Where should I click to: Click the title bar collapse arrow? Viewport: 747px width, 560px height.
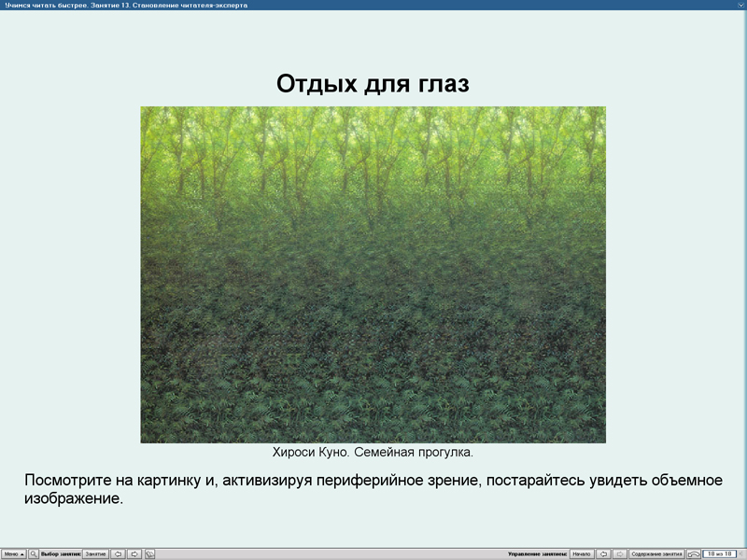741,5
